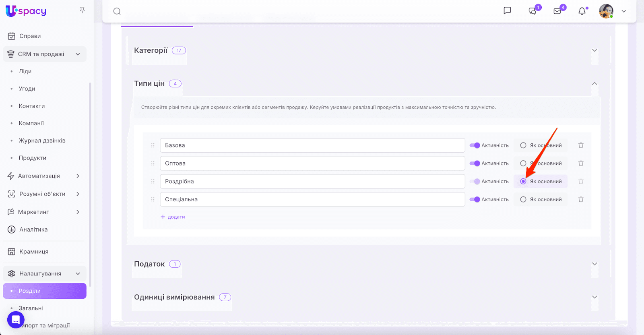The width and height of the screenshot is (644, 335).
Task: Click the додати link
Action: click(x=173, y=217)
